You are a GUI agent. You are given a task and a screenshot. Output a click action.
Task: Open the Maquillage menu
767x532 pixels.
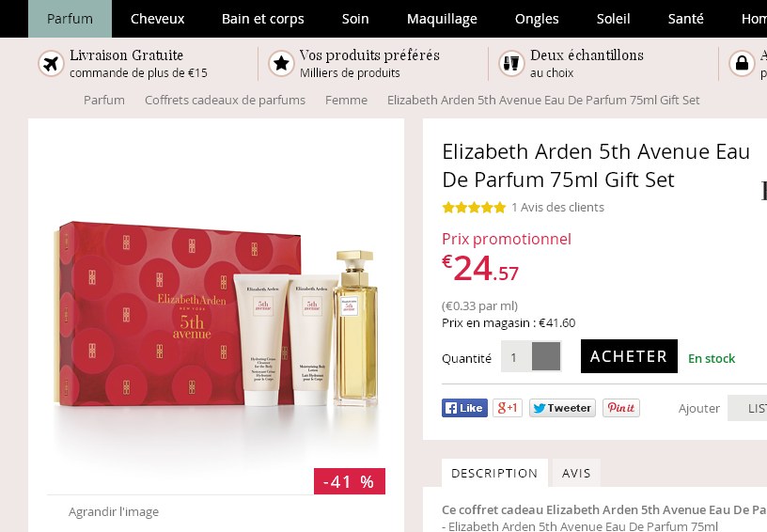(442, 19)
